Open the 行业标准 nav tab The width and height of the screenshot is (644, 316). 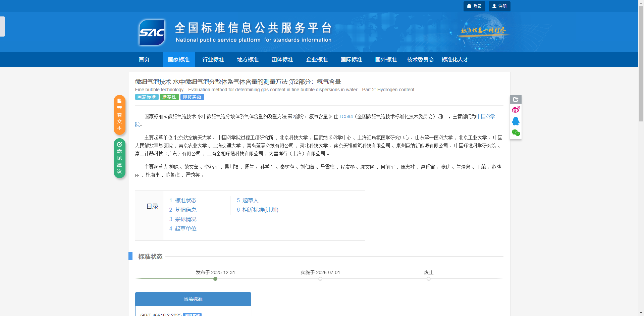click(x=213, y=59)
